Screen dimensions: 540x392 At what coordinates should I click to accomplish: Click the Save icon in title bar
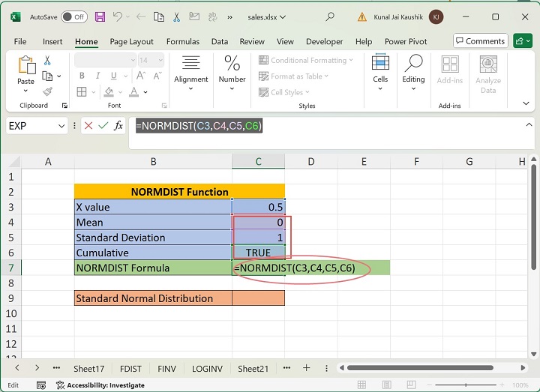[x=100, y=16]
